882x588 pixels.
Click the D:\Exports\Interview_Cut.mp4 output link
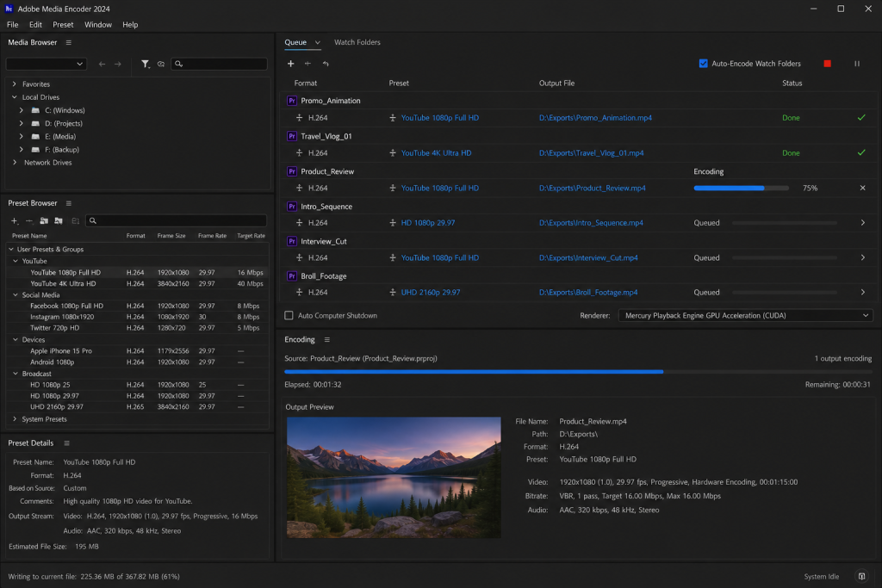coord(588,258)
